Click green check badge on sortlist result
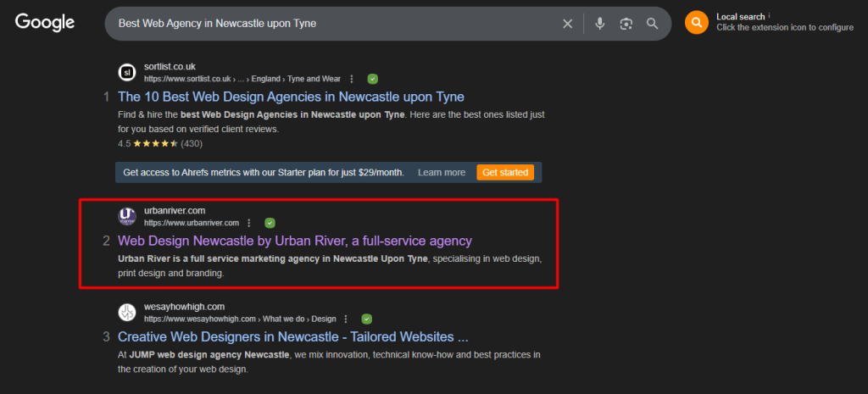This screenshot has width=868, height=394. point(373,79)
